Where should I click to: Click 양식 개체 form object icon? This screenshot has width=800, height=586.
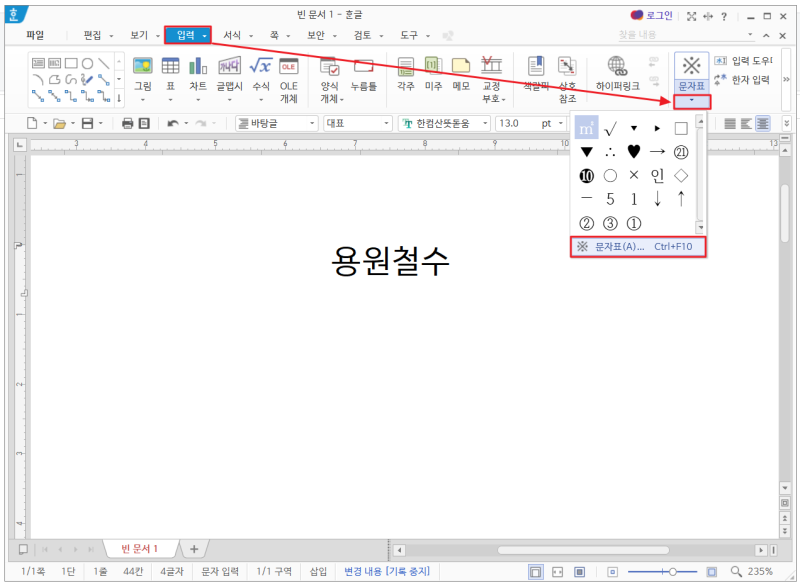[330, 66]
